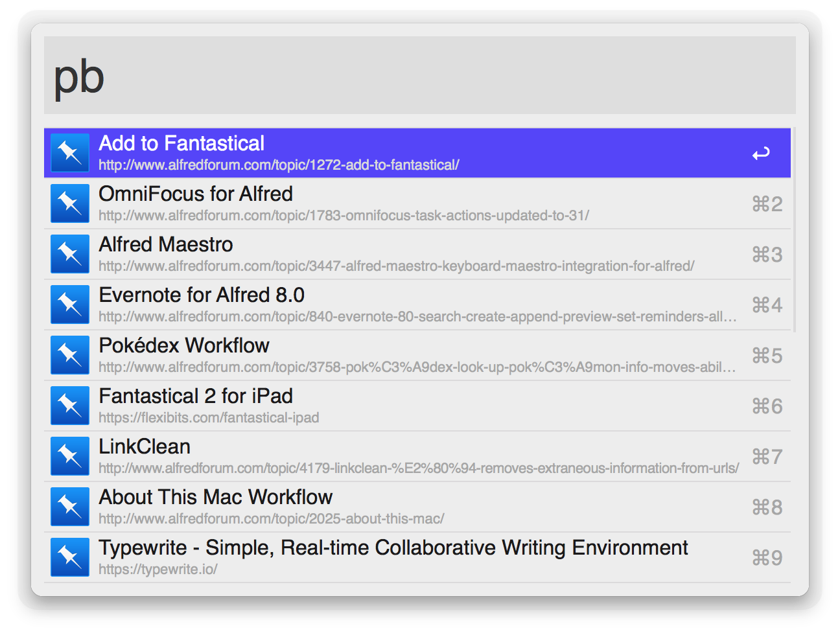The image size is (840, 635).
Task: Click the pin icon beside Fantastical 2 for iPad
Action: (70, 406)
